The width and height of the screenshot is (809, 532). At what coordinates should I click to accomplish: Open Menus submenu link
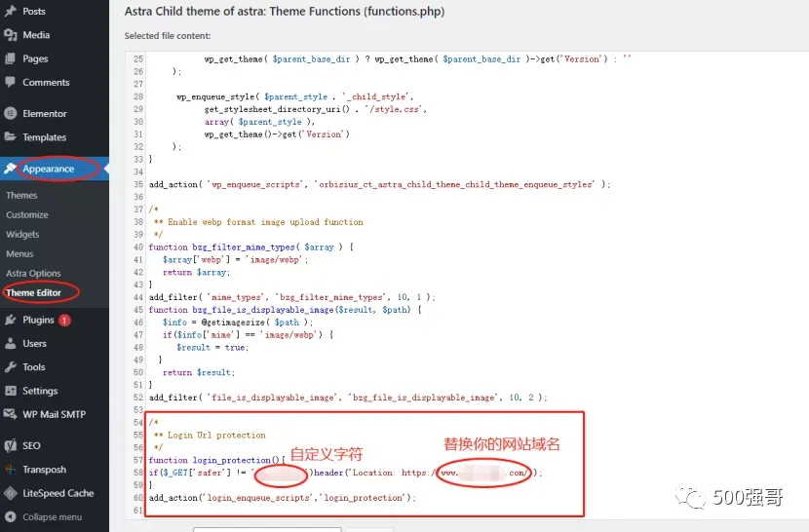click(x=19, y=254)
